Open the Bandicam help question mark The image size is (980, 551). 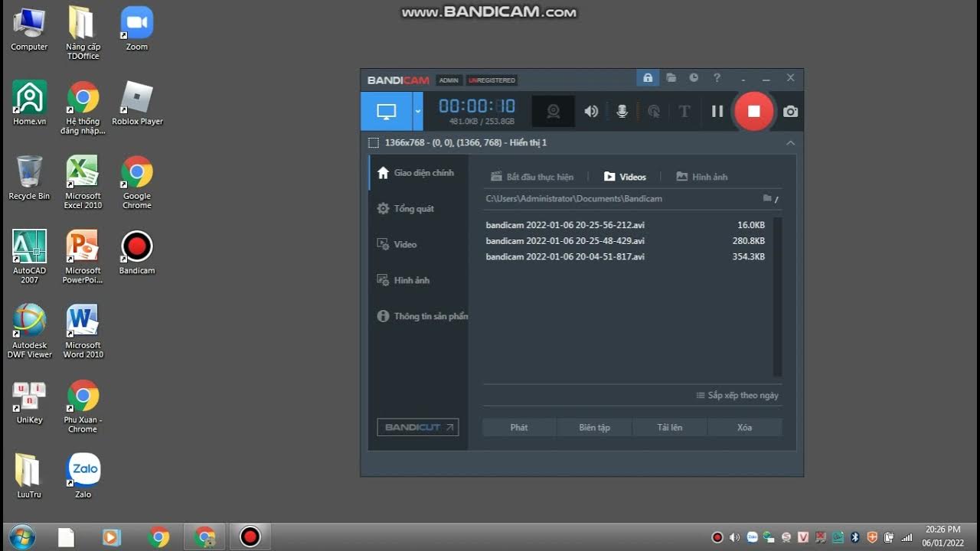tap(717, 78)
